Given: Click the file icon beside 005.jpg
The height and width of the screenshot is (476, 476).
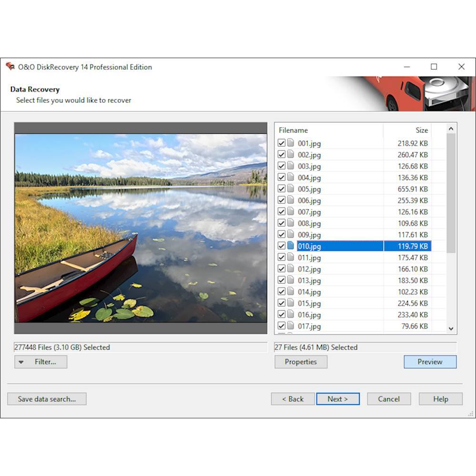Looking at the screenshot, I should pyautogui.click(x=290, y=189).
